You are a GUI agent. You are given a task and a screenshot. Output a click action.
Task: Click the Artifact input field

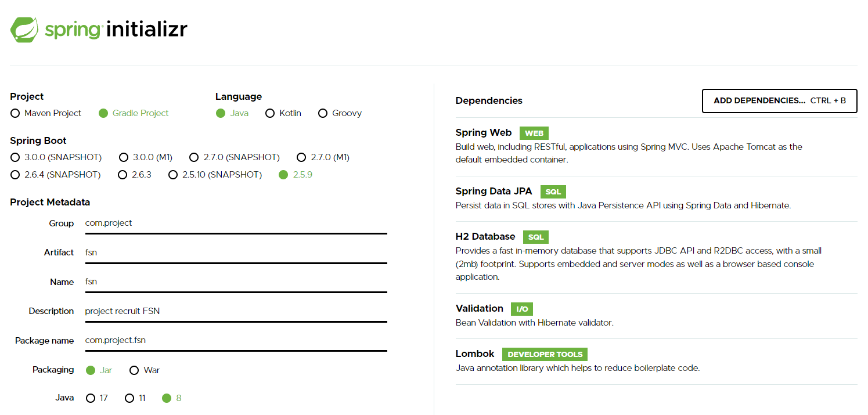(x=232, y=252)
